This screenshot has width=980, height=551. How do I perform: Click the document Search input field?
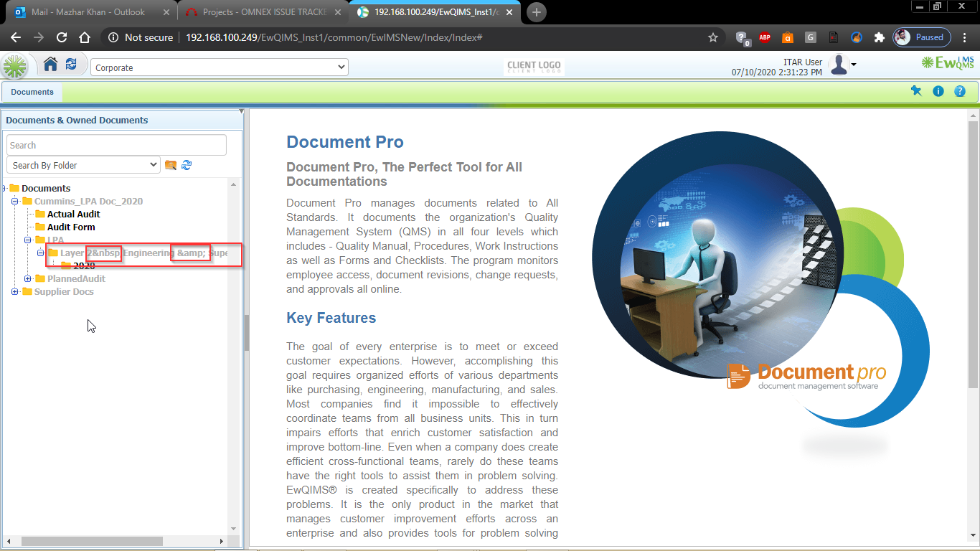tap(116, 145)
